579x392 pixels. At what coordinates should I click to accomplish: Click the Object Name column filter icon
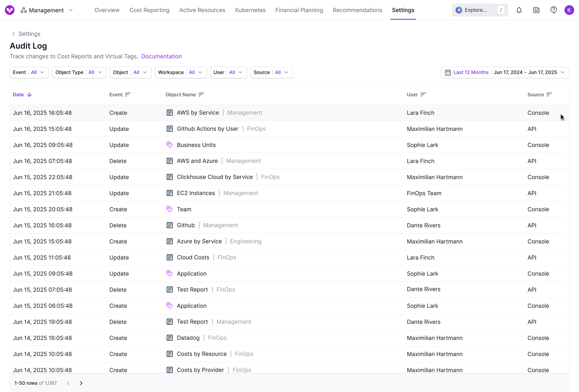[x=201, y=95]
